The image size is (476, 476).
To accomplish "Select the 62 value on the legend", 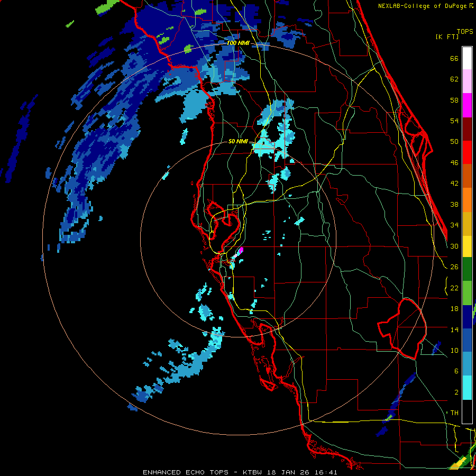I will 454,79.
